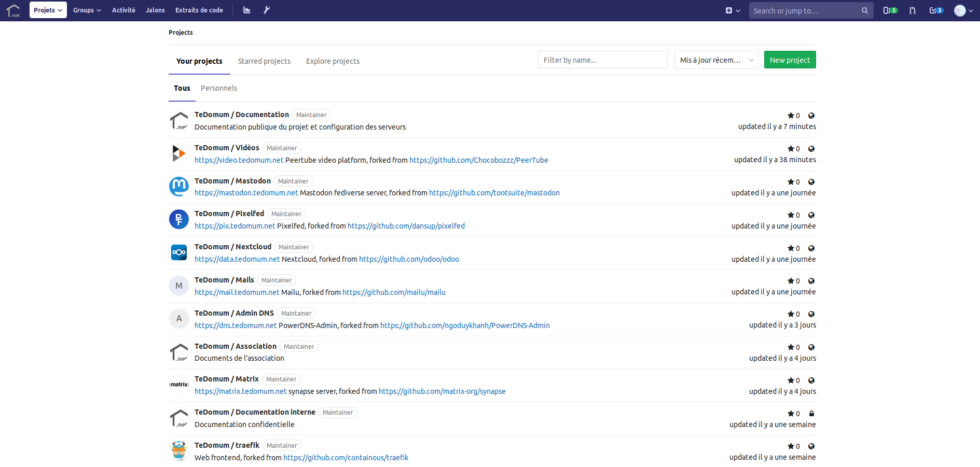
Task: Expand the user avatar menu
Action: point(963,10)
